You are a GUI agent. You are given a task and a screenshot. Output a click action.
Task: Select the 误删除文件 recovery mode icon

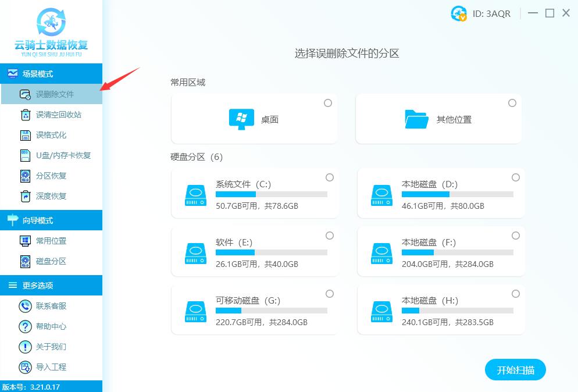coord(24,94)
